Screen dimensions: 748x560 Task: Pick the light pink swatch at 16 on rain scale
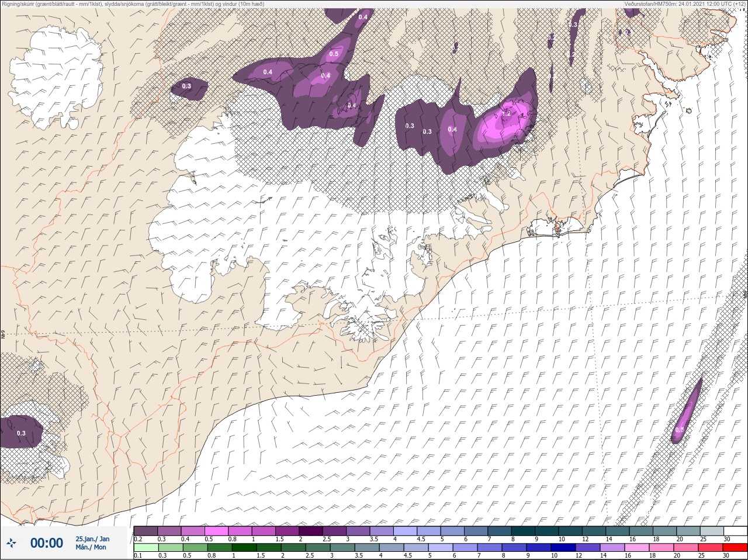(637, 547)
